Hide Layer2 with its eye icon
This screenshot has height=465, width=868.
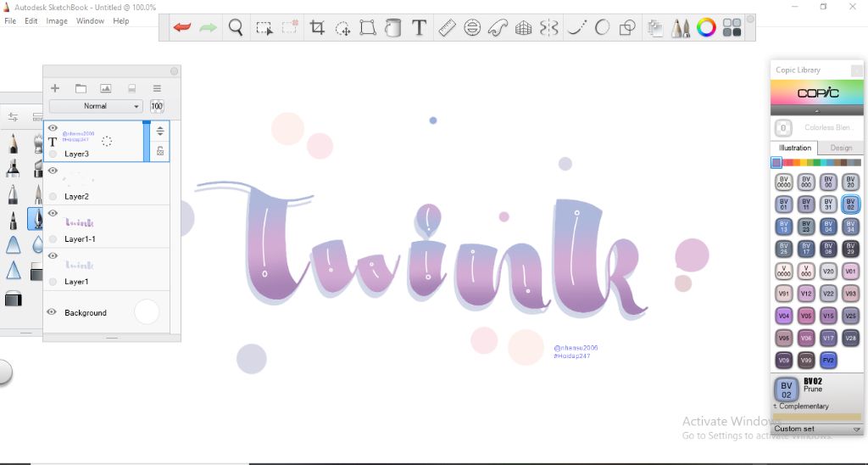(53, 171)
